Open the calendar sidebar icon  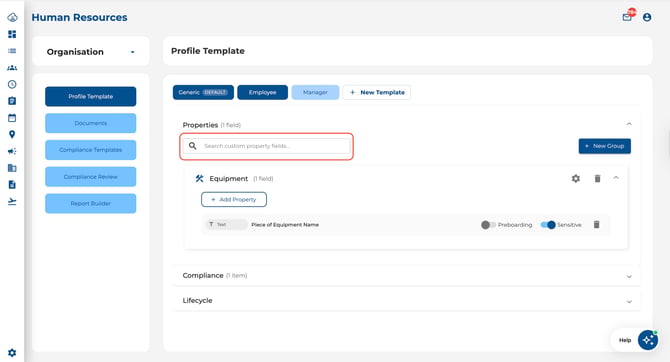[x=12, y=118]
